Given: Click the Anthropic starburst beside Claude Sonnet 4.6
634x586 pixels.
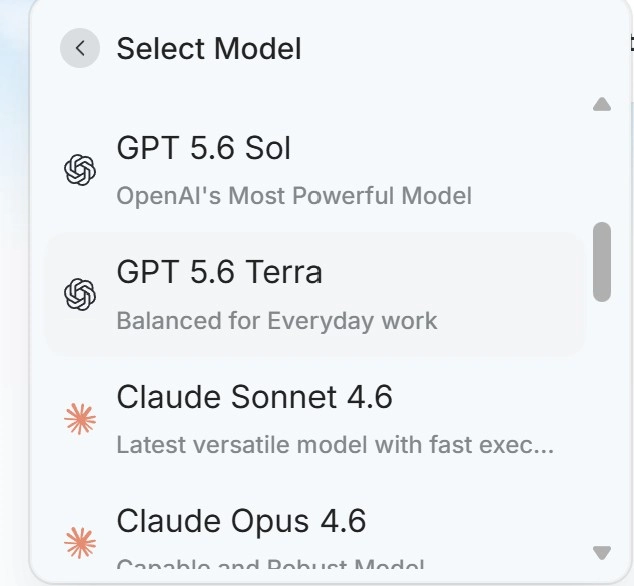Looking at the screenshot, I should coord(80,419).
